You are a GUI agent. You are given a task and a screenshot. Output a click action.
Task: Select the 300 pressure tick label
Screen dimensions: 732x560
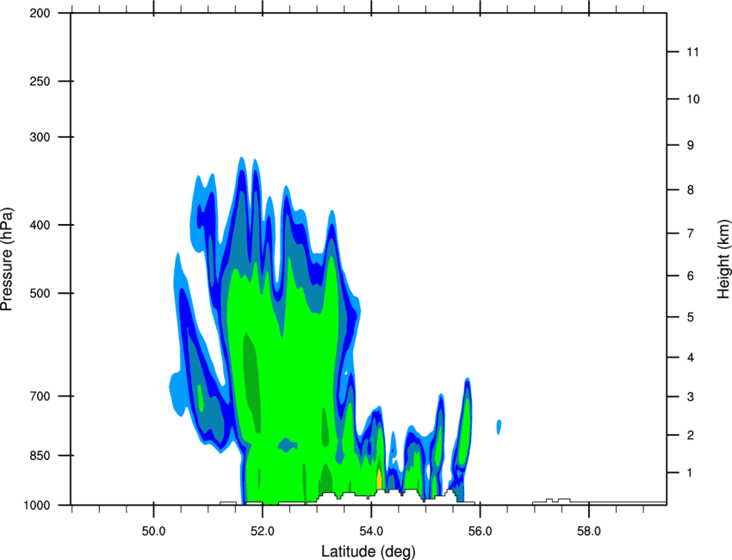(x=40, y=137)
